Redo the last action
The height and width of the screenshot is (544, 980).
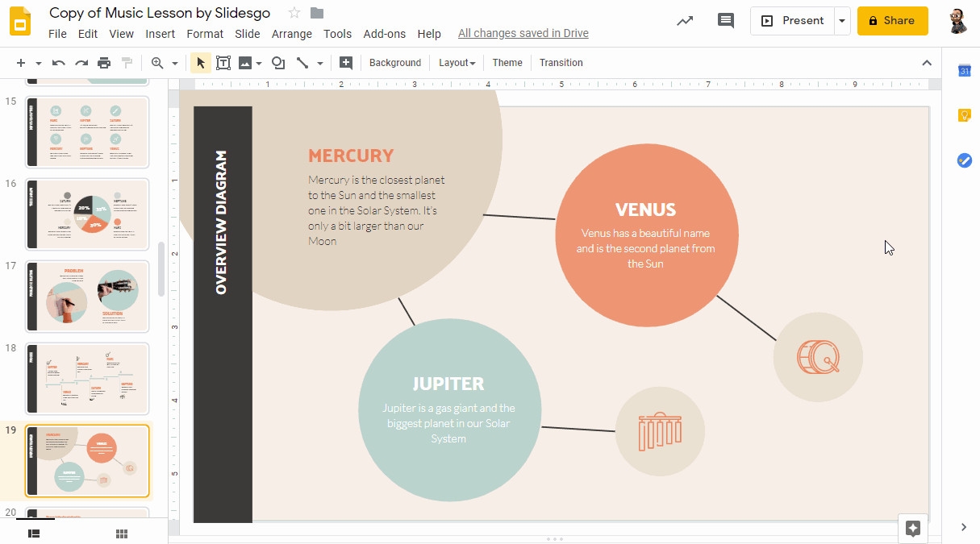81,63
